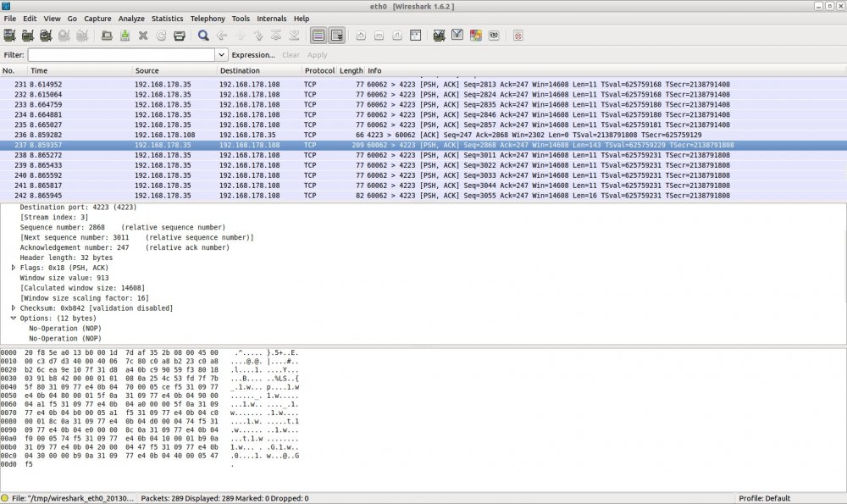Sort packets by the Protocol column header
This screenshot has width=847, height=504.
coord(319,70)
